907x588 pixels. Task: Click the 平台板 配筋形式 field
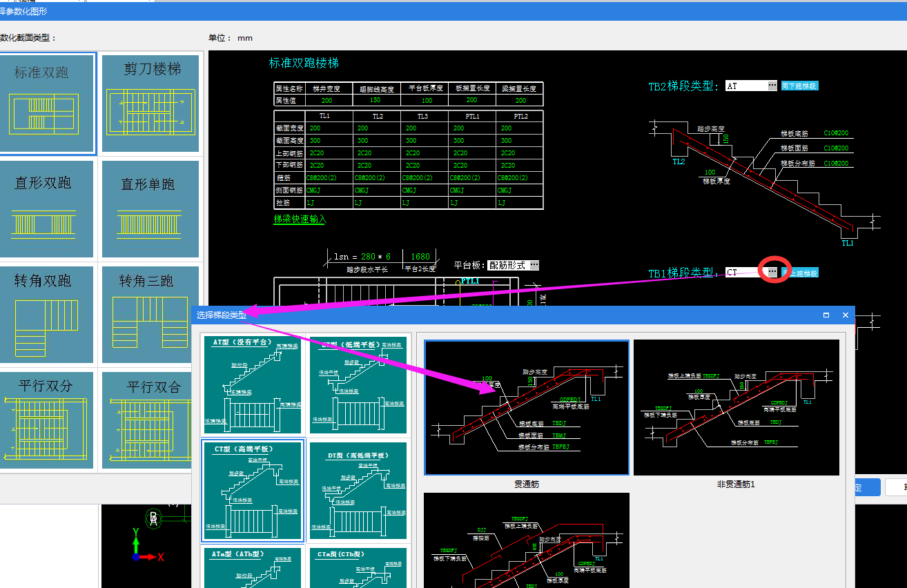coord(508,265)
